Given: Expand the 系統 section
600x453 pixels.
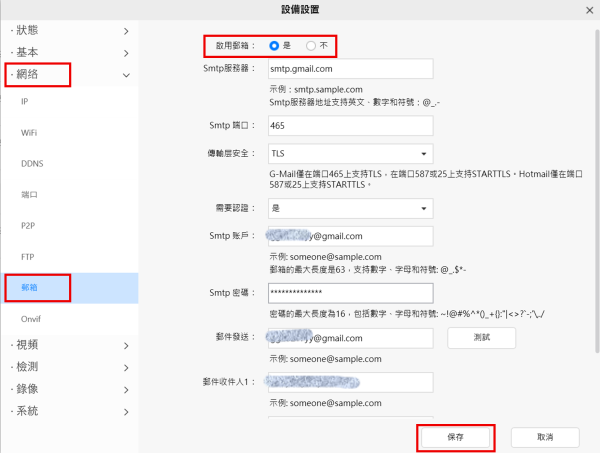Looking at the screenshot, I should (x=68, y=411).
